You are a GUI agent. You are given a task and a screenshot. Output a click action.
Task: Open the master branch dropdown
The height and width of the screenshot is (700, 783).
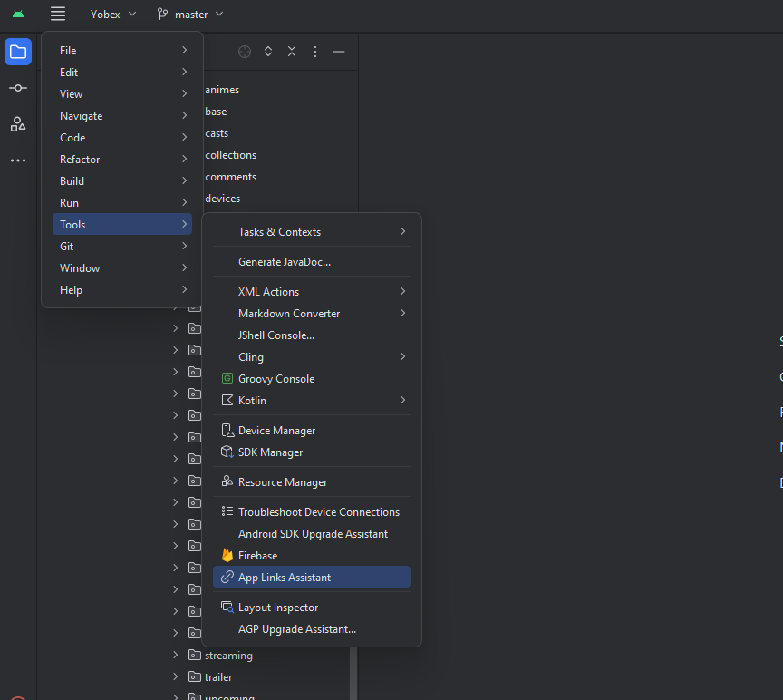coord(188,14)
